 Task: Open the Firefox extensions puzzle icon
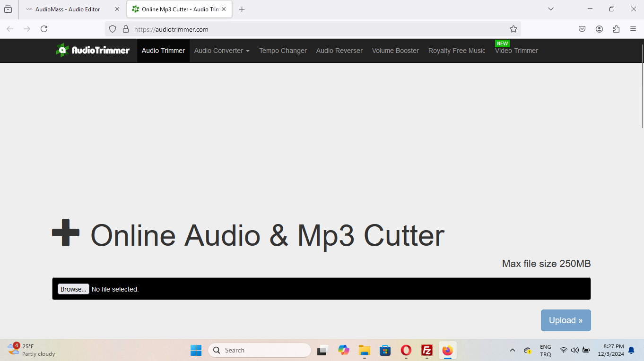(x=616, y=29)
